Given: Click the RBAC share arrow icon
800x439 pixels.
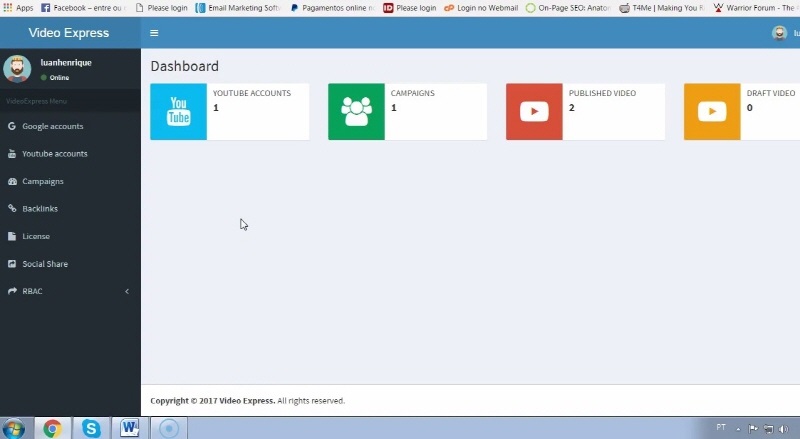Looking at the screenshot, I should point(12,291).
